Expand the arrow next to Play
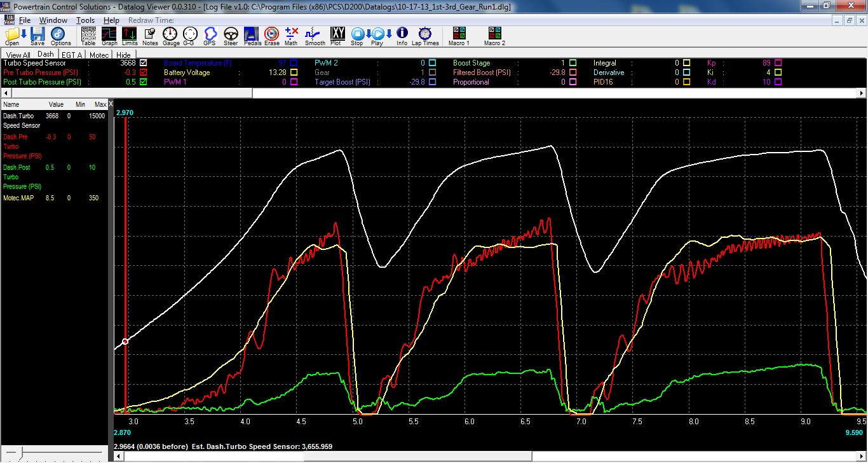The image size is (868, 463). pyautogui.click(x=389, y=34)
